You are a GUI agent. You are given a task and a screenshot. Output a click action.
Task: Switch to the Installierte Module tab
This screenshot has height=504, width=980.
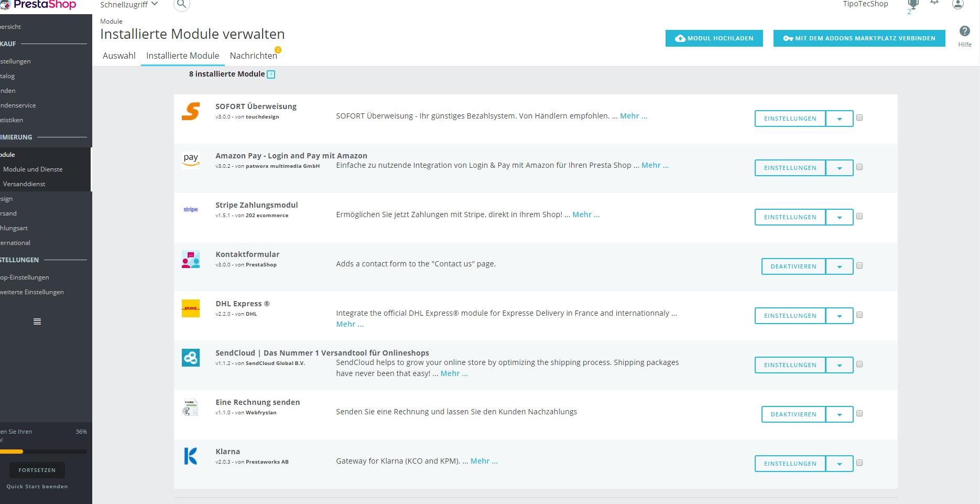[183, 56]
